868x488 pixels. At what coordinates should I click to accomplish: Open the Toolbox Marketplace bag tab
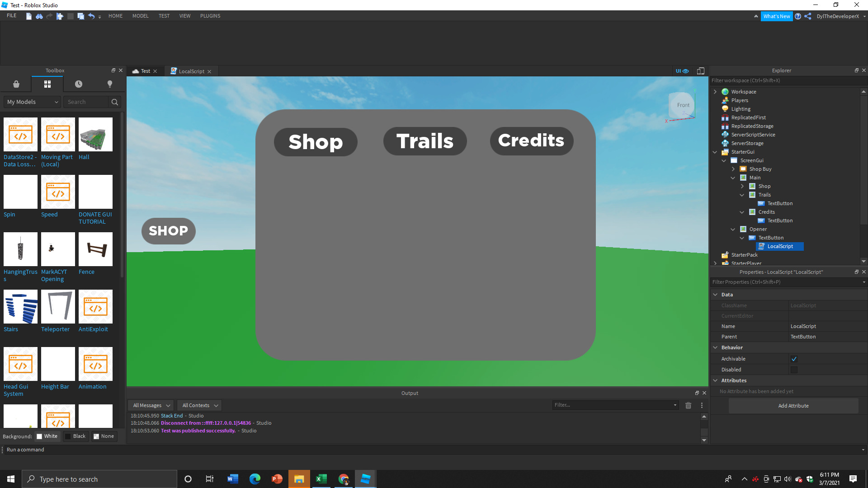[x=16, y=84]
